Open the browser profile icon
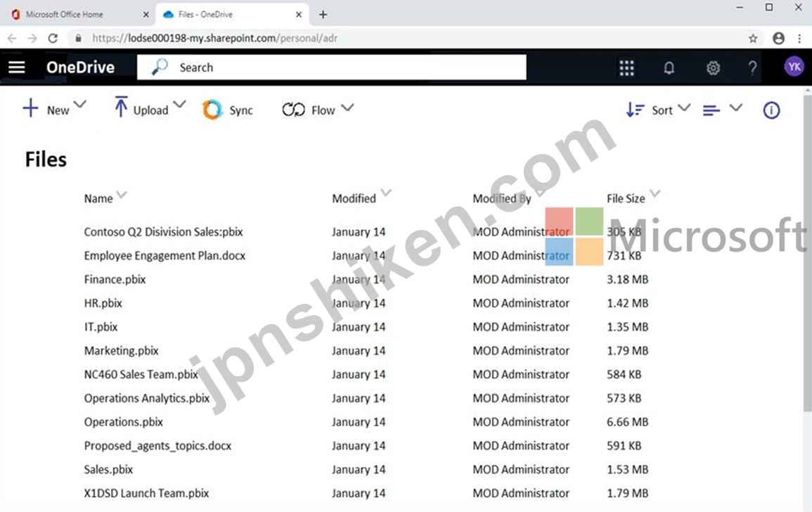Screen dimensions: 812x512 pyautogui.click(x=778, y=38)
